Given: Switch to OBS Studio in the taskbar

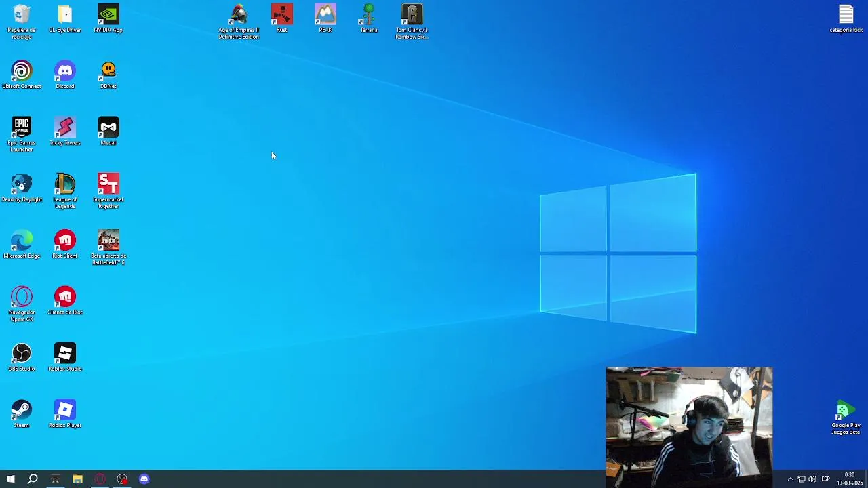Looking at the screenshot, I should (x=122, y=479).
